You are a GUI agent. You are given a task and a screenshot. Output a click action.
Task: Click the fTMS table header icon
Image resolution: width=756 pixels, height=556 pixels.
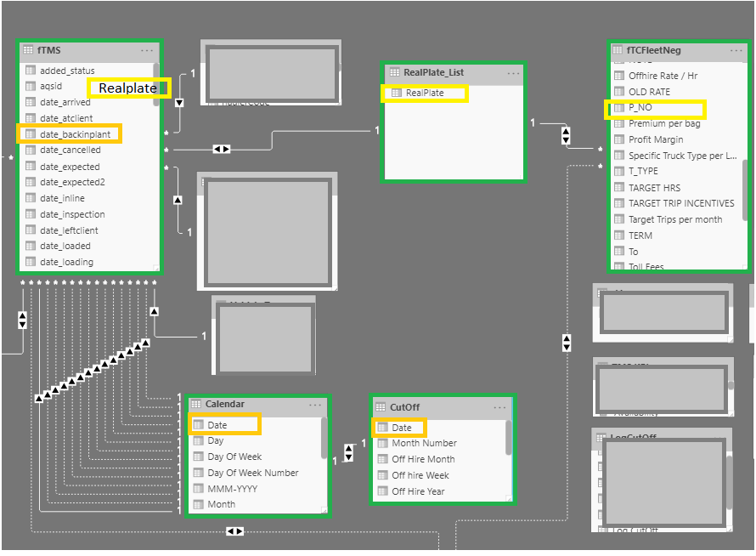(x=28, y=49)
